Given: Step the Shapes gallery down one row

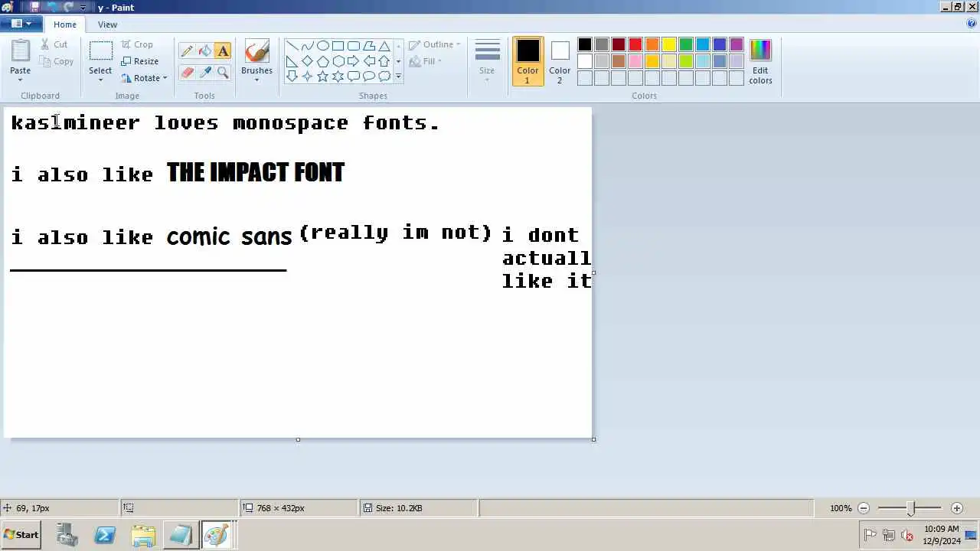Looking at the screenshot, I should (398, 61).
